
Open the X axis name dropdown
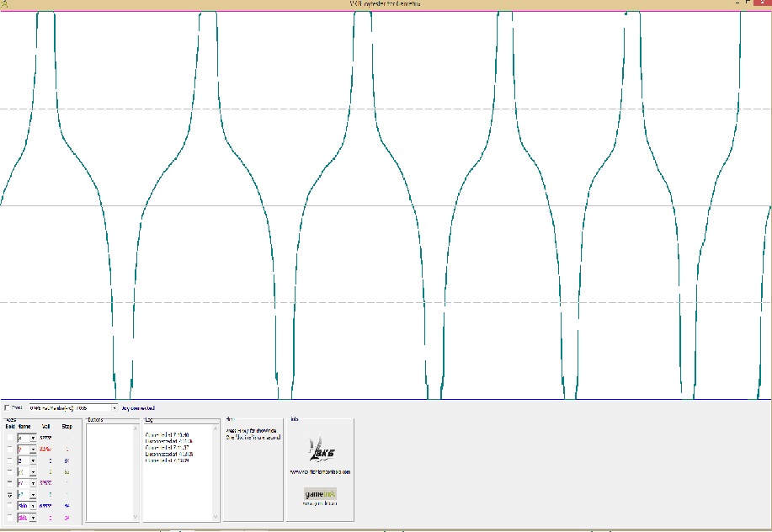[33, 438]
